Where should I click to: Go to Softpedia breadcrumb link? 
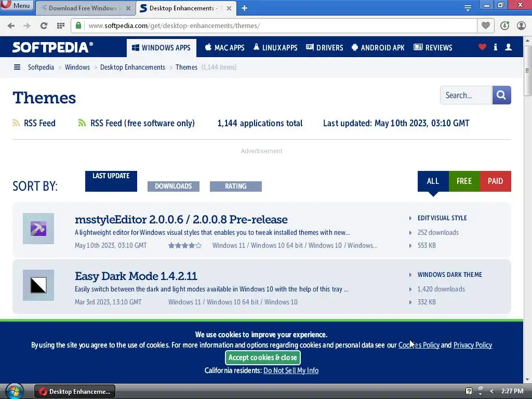tap(41, 67)
